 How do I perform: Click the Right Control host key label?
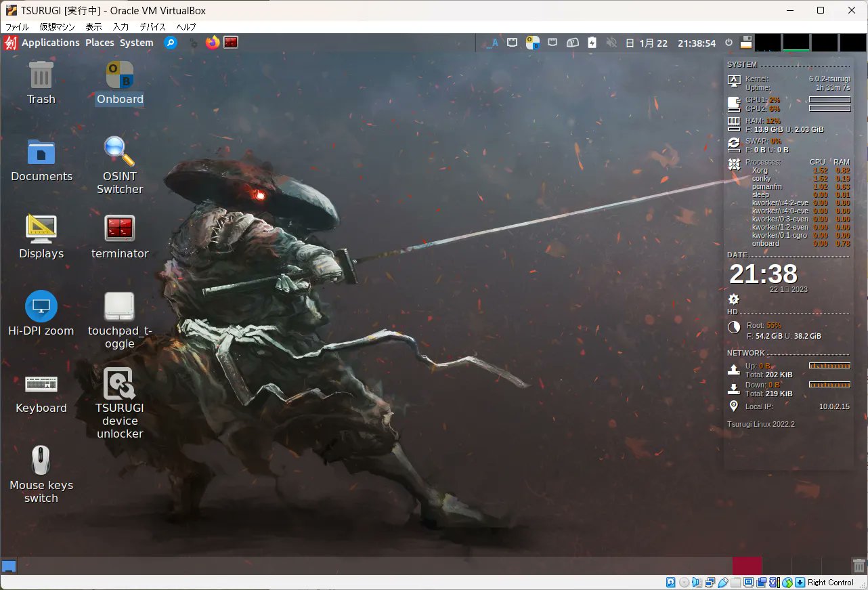(831, 583)
